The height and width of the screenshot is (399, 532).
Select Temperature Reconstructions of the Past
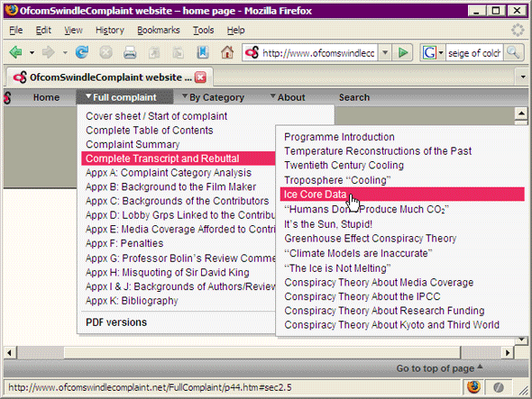tap(378, 151)
